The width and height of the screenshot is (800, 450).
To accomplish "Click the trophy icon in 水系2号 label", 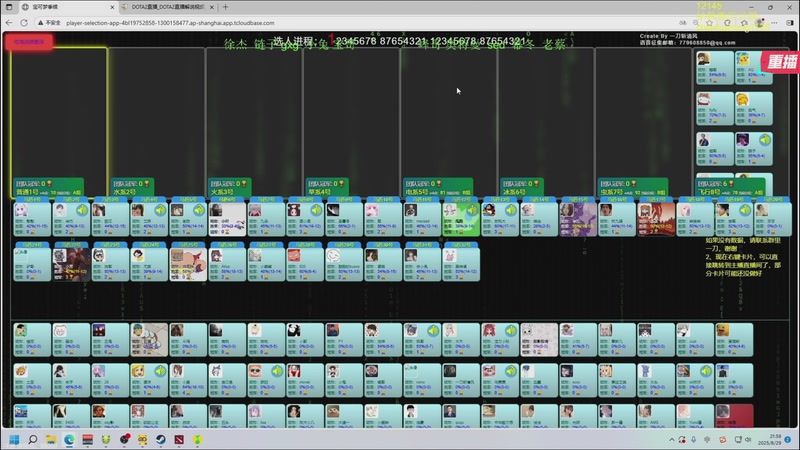I will (x=147, y=183).
